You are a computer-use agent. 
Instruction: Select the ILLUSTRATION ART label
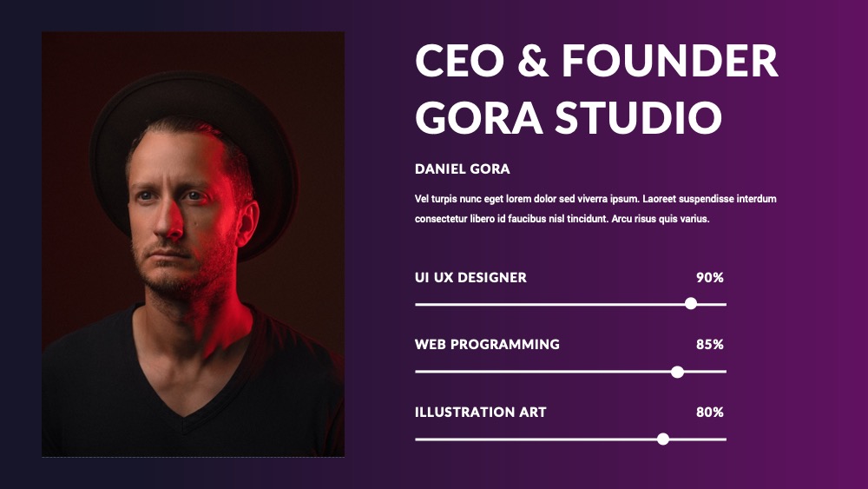coord(481,412)
